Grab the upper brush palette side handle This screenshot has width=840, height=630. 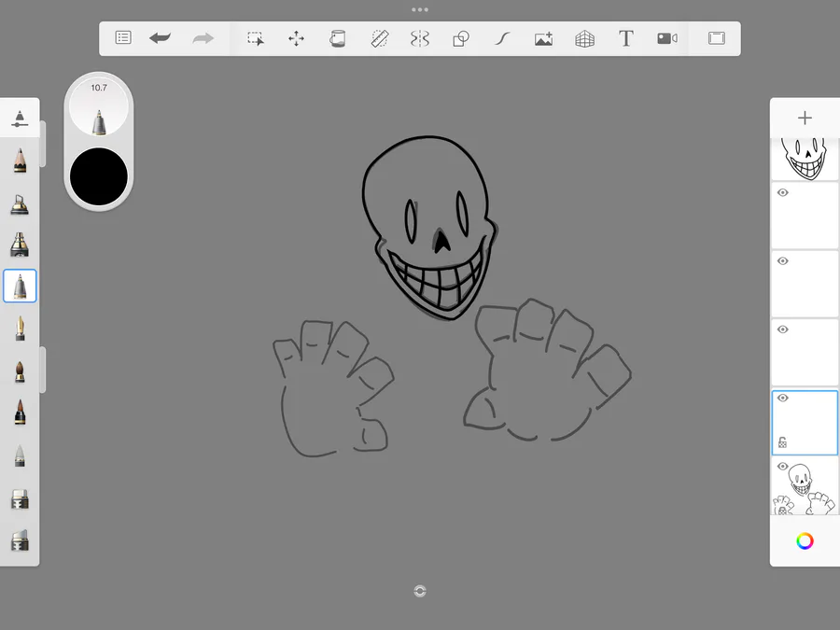[43, 144]
